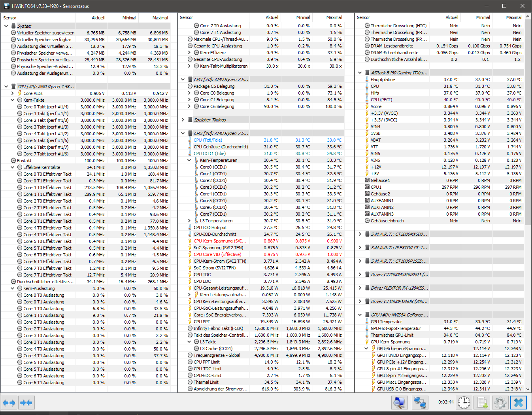The width and height of the screenshot is (532, 415).
Task: Click the middle panel Maximal column header
Action: click(x=328, y=17)
